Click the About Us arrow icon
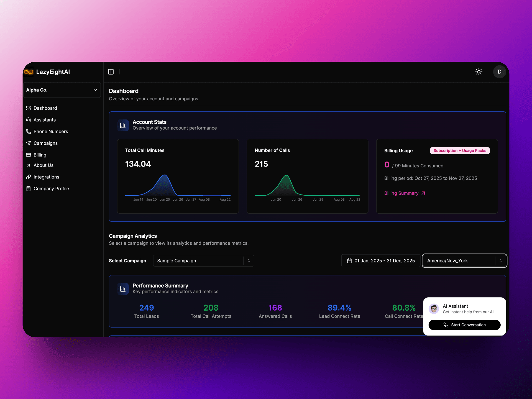The image size is (532, 399). (x=28, y=165)
